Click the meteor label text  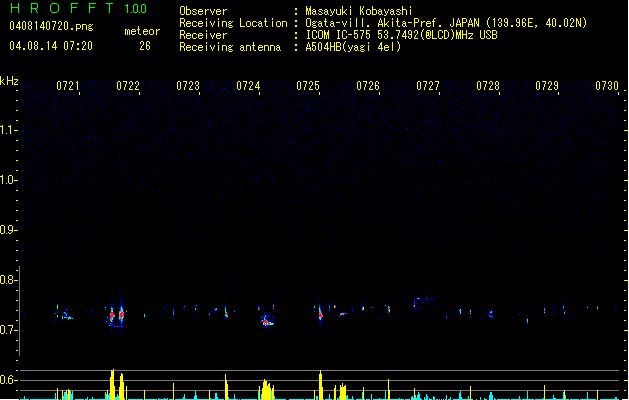click(x=142, y=31)
